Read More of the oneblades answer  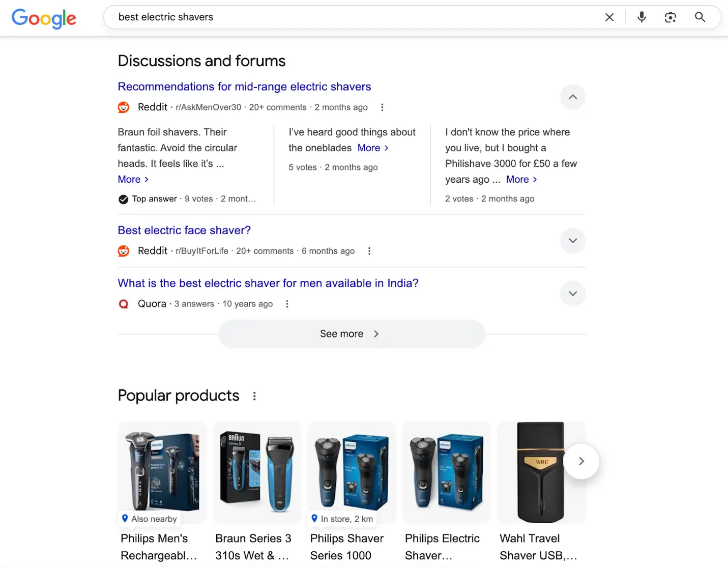tap(373, 148)
